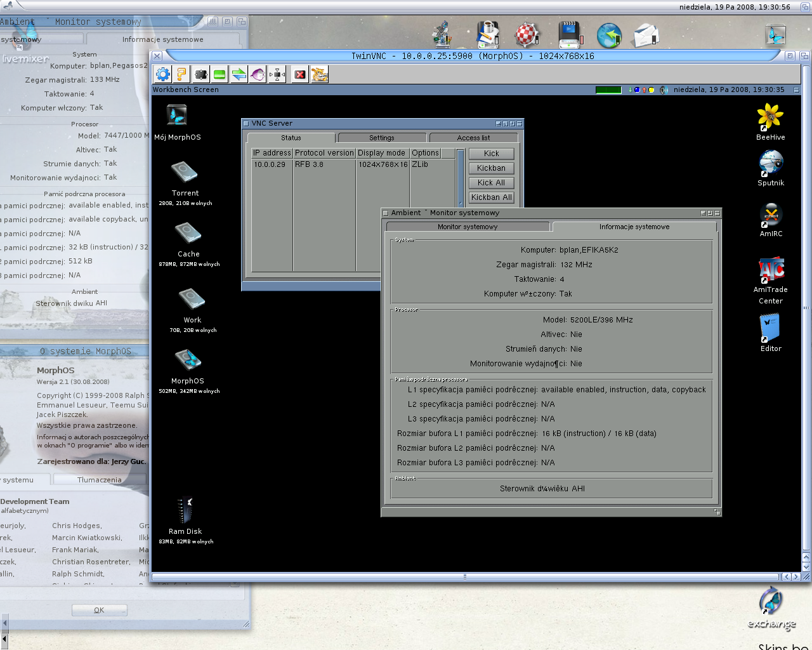Image resolution: width=812 pixels, height=650 pixels.
Task: Open Mój MorphOS desktop icon
Action: [x=177, y=116]
